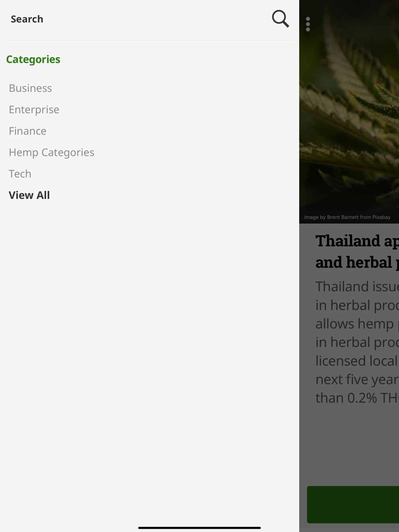Select the Categories heading
Image resolution: width=399 pixels, height=532 pixels.
[x=33, y=59]
